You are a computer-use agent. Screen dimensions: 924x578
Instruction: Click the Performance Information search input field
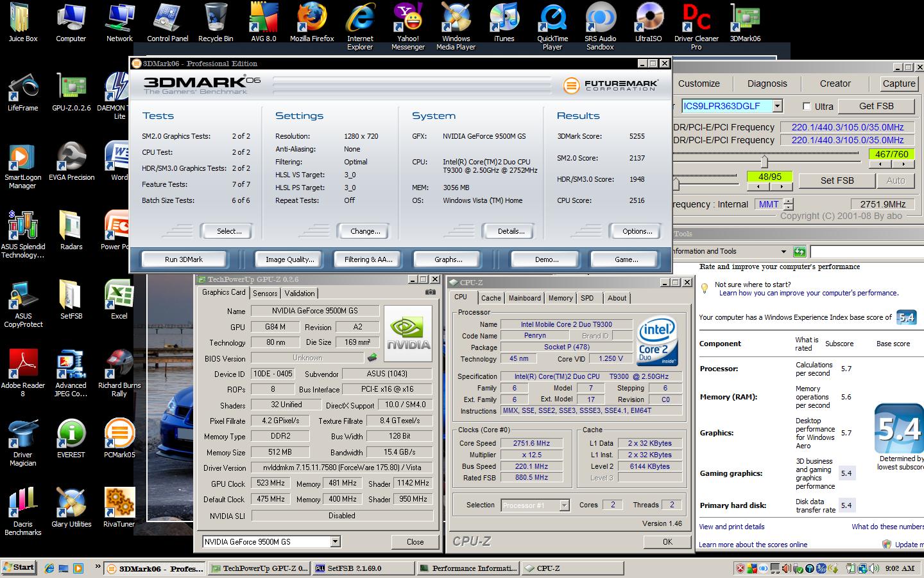866,251
